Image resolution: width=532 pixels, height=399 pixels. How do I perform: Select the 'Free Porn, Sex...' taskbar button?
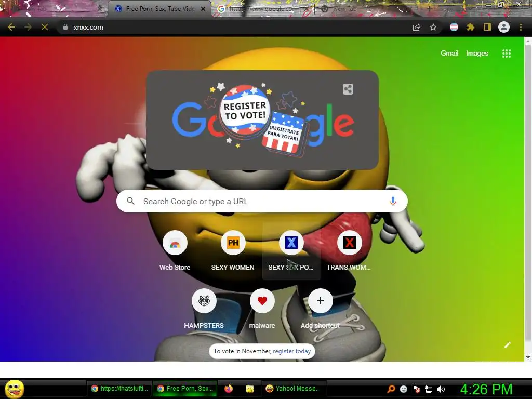click(185, 389)
